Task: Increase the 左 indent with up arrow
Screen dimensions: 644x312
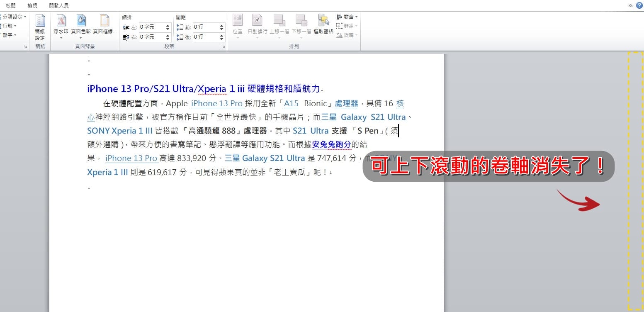Action: click(x=168, y=25)
